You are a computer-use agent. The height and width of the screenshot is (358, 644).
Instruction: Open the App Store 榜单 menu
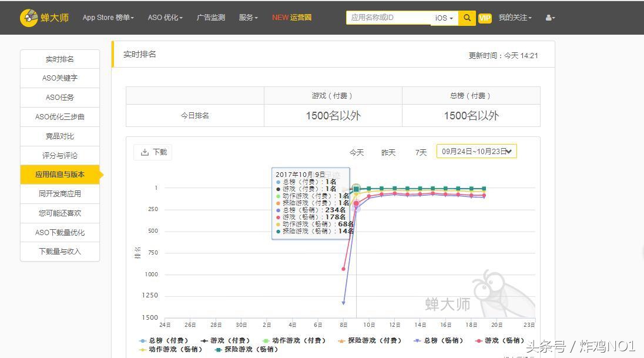click(x=108, y=18)
